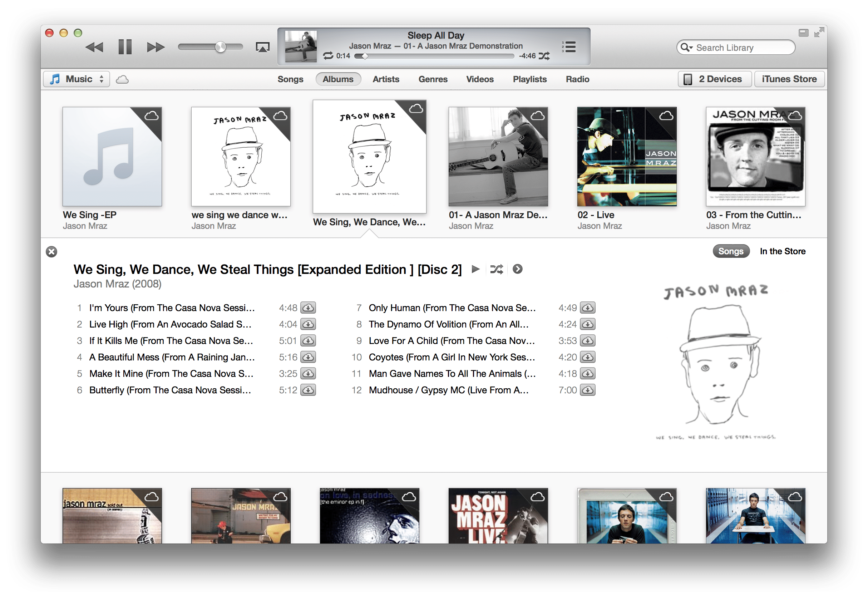The height and width of the screenshot is (600, 868).
Task: Click the iCloud status icon beside Music
Action: tap(122, 79)
